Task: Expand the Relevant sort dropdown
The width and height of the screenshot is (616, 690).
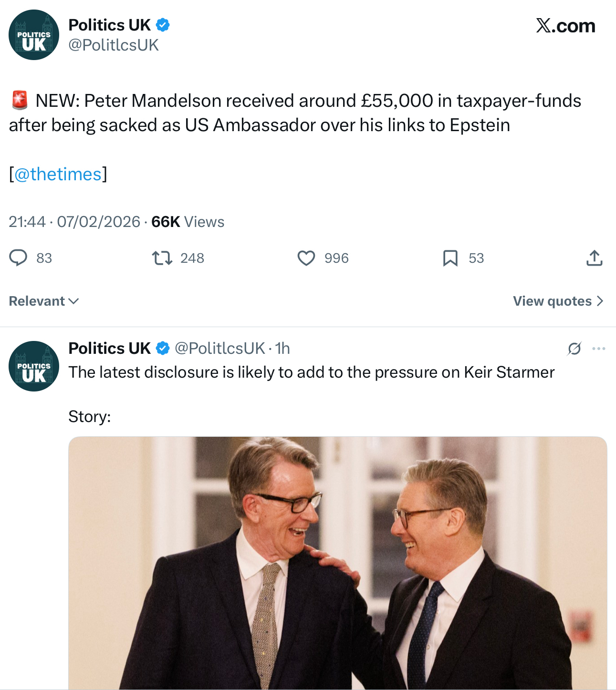Action: (x=44, y=301)
